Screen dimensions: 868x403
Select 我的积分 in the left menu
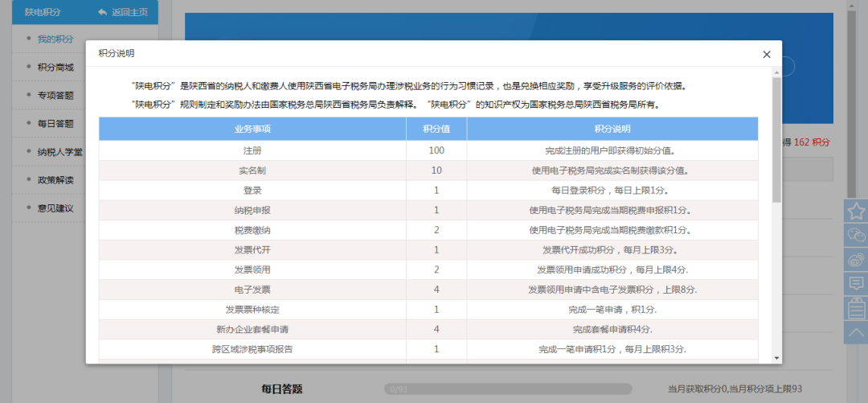click(x=55, y=39)
